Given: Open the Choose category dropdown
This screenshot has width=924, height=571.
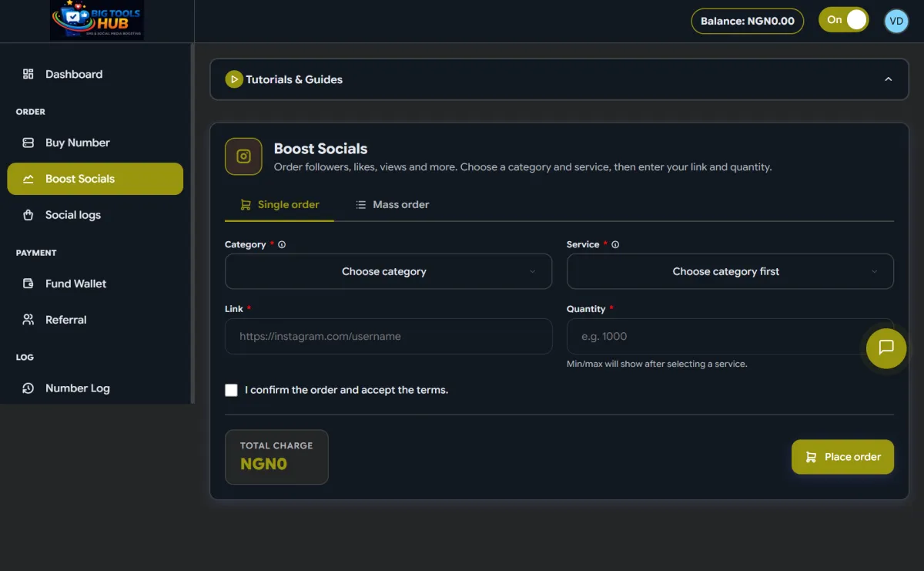Looking at the screenshot, I should tap(388, 271).
